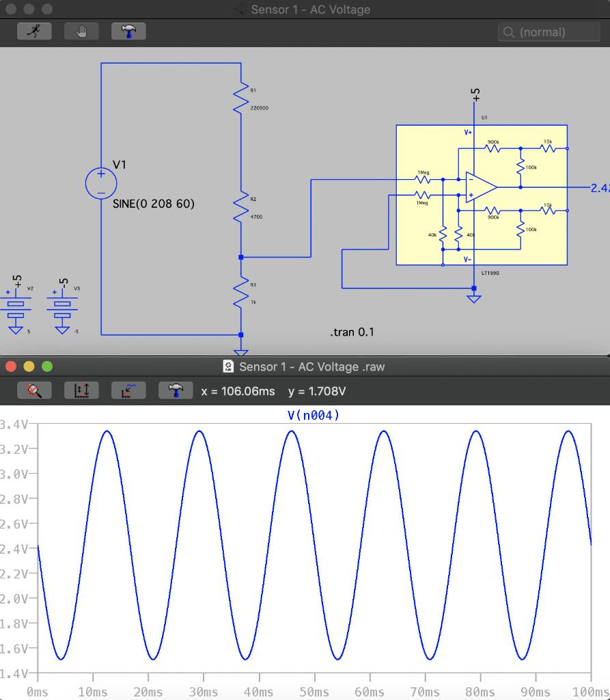Click the U1 reference designator label
This screenshot has height=700, width=610.
click(484, 118)
